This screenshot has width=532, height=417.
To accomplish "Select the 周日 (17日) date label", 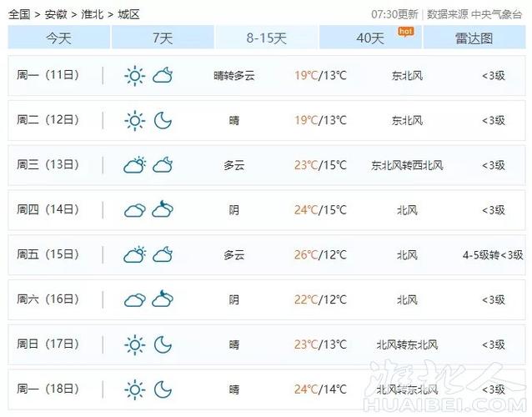I will (x=48, y=344).
